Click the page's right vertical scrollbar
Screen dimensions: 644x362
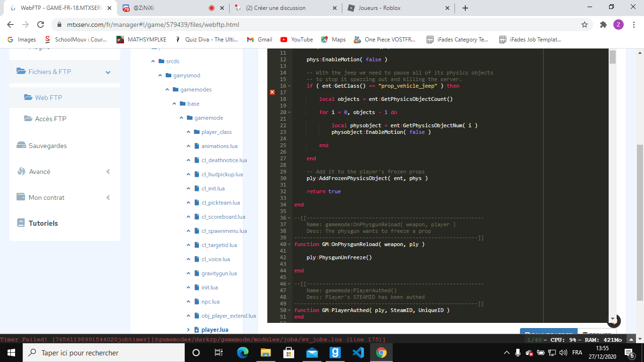640,222
